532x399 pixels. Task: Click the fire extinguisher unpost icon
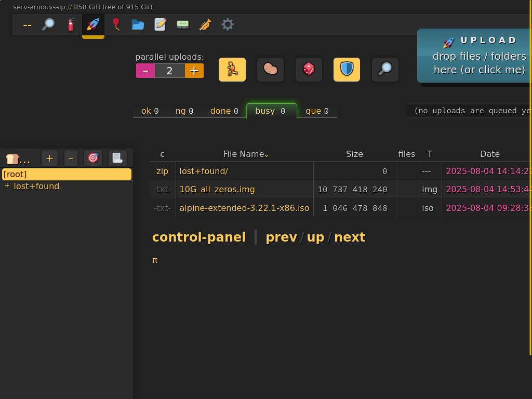(x=71, y=24)
